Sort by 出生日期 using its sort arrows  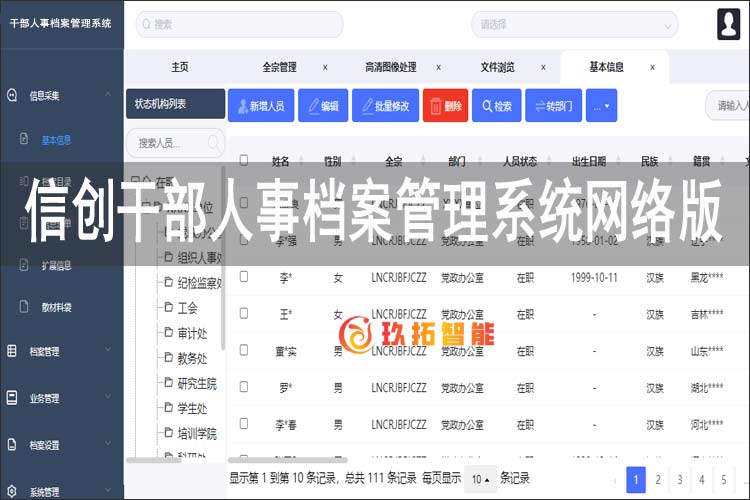tap(618, 161)
